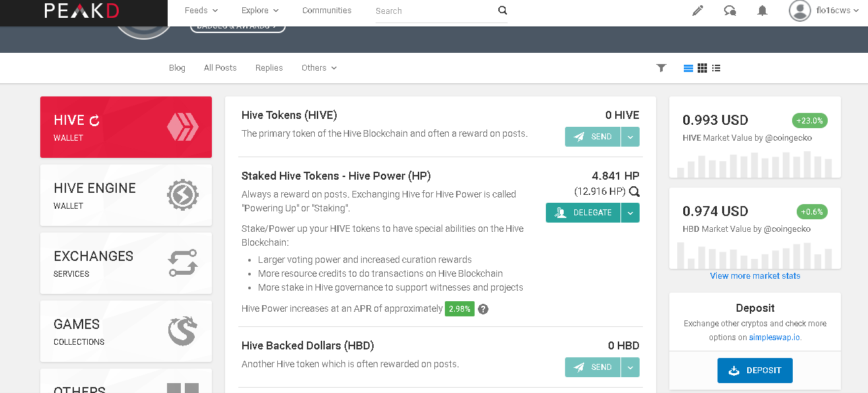Image resolution: width=868 pixels, height=393 pixels.
Task: Open the simpleswap.io link
Action: [775, 338]
